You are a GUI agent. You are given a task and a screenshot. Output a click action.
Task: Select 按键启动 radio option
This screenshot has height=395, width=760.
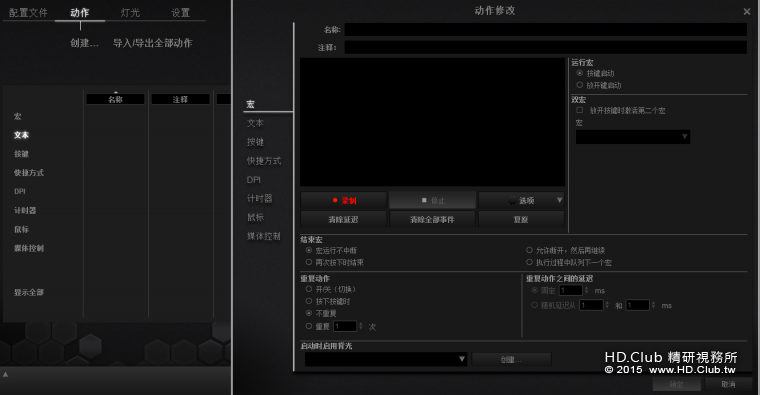tap(579, 73)
